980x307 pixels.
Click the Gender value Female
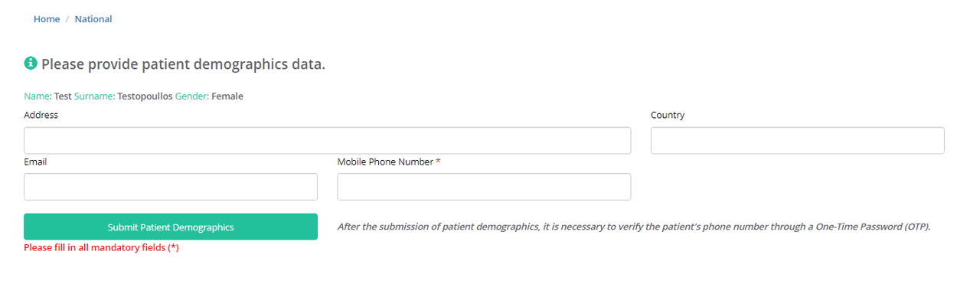pyautogui.click(x=227, y=96)
